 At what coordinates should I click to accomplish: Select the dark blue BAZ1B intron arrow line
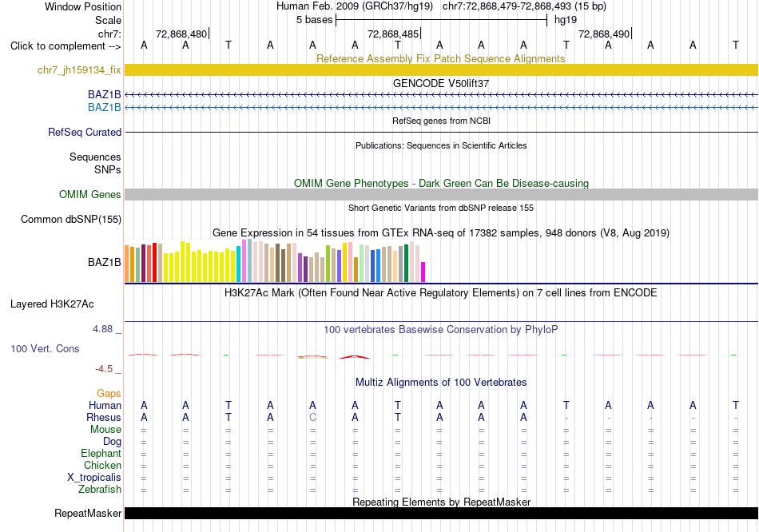tap(442, 94)
